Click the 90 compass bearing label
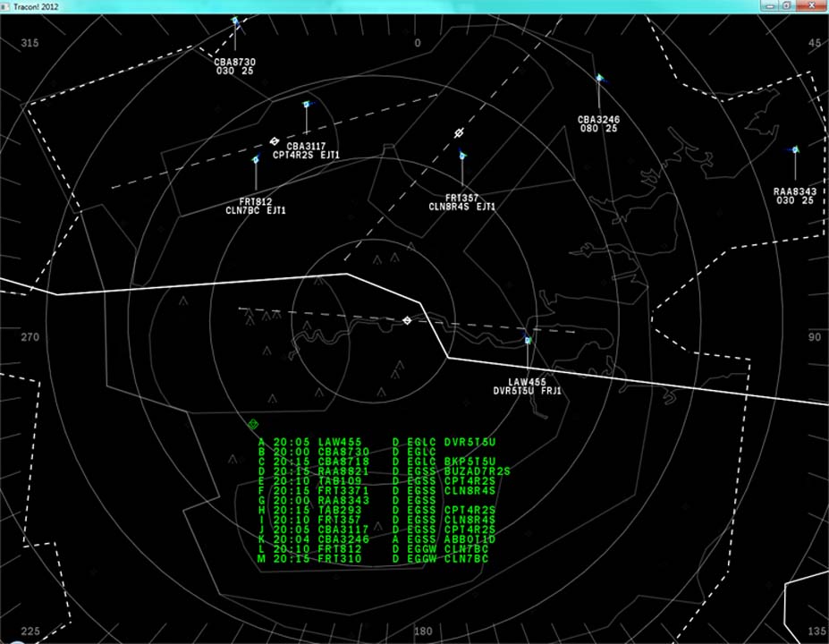Viewport: 829px width, 644px height. point(815,337)
